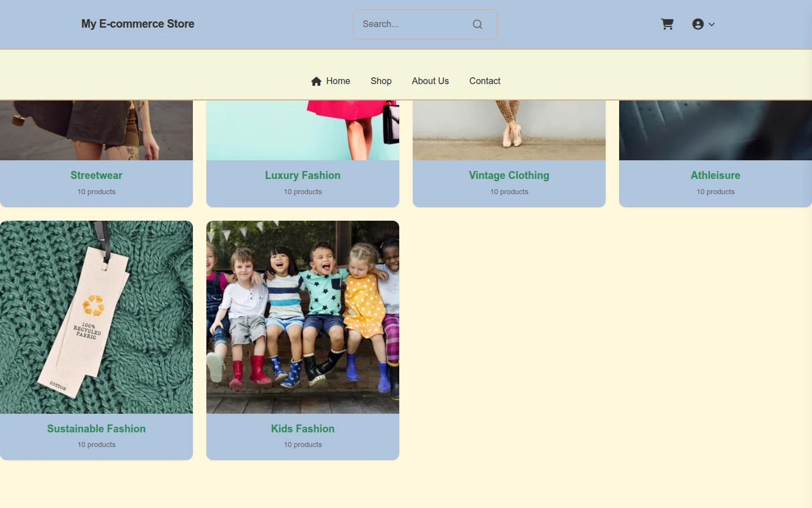Click '10 products' under Athleisure

716,192
